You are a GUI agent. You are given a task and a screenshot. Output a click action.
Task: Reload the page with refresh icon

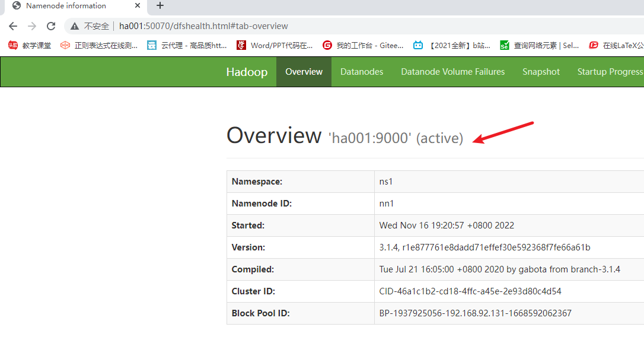51,26
